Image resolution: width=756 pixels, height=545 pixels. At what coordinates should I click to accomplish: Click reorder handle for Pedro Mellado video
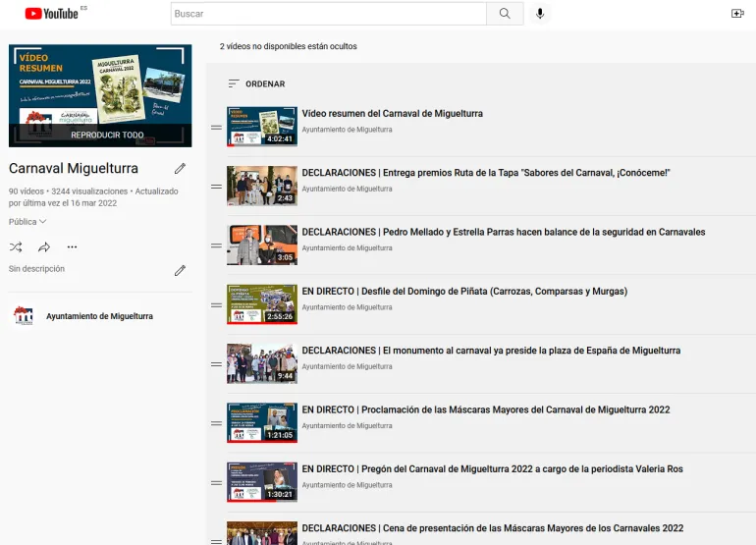pyautogui.click(x=216, y=245)
